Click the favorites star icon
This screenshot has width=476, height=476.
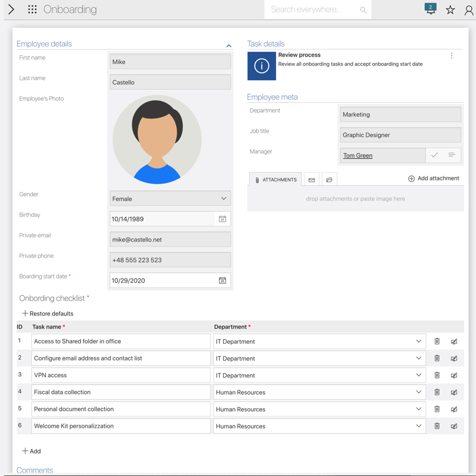pos(450,10)
